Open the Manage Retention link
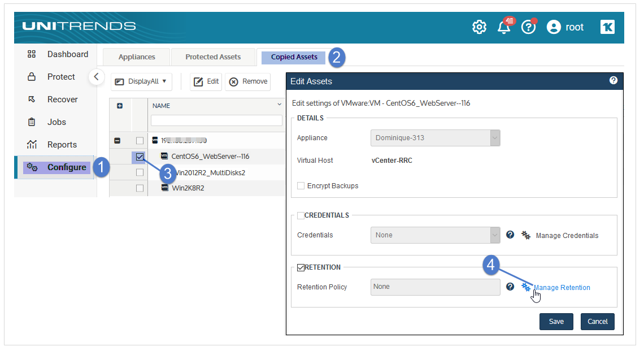Screen dimensions: 644x355 (562, 288)
